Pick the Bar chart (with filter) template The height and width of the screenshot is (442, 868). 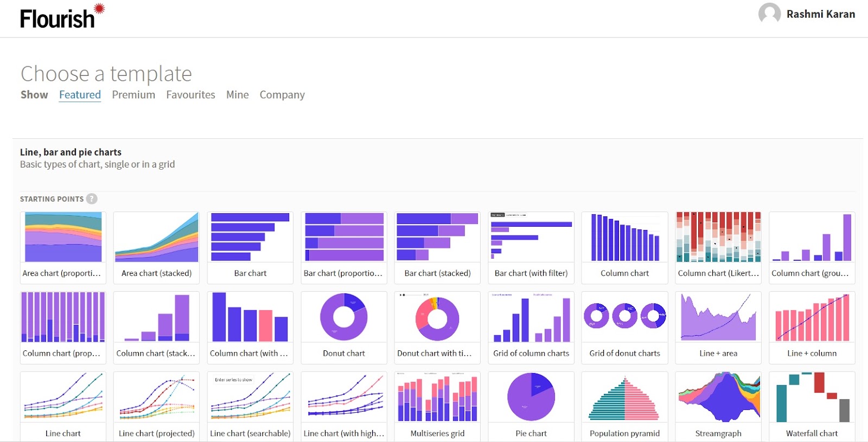531,248
